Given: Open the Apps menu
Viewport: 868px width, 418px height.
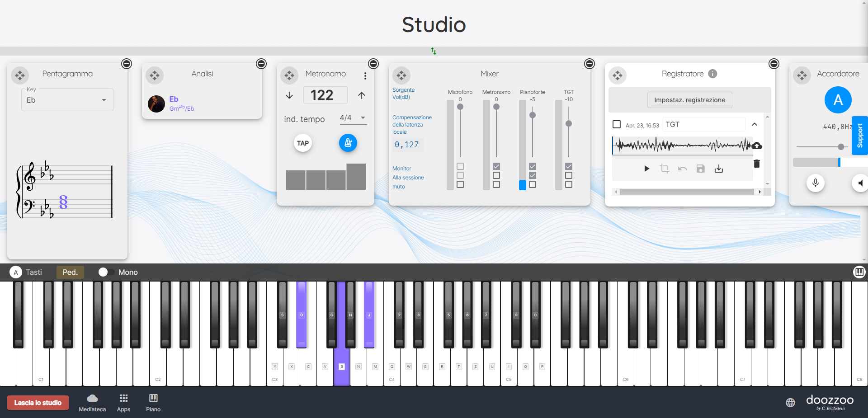Looking at the screenshot, I should (123, 402).
